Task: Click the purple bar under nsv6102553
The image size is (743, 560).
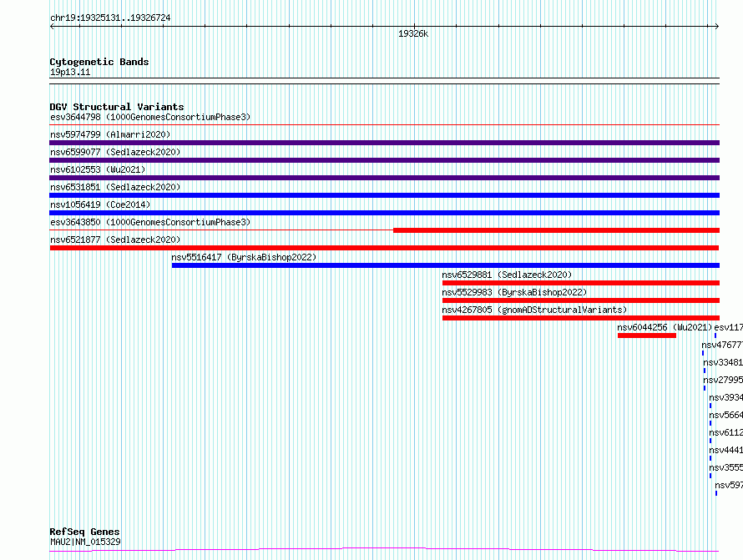Action: tap(384, 178)
